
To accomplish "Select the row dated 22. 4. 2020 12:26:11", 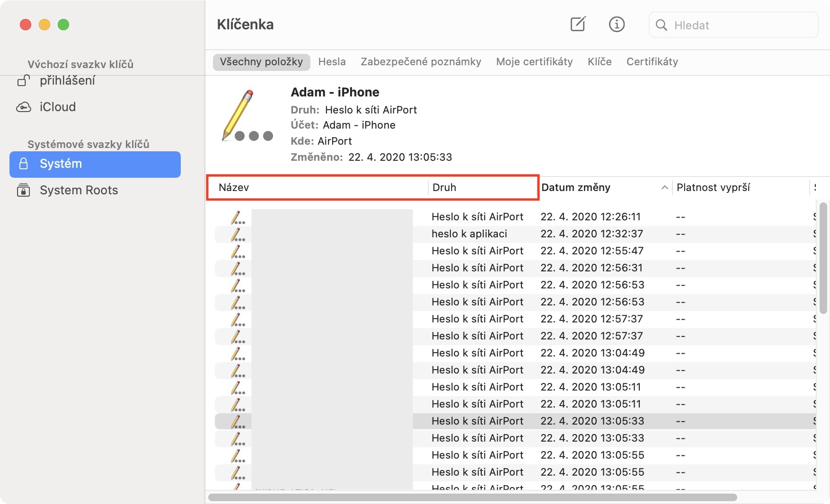I will coord(477,217).
